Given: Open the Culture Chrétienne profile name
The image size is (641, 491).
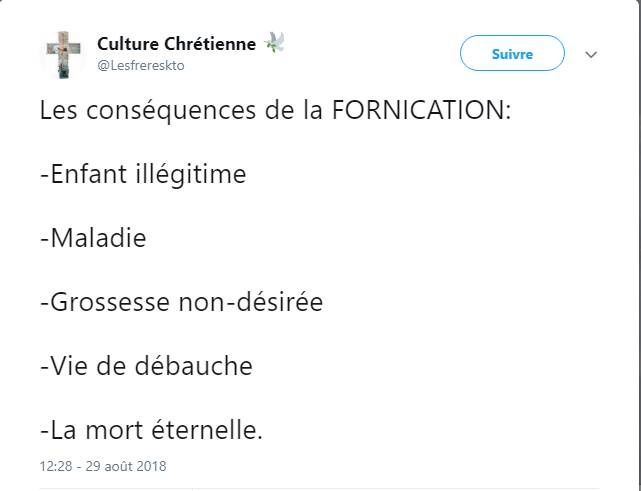Looking at the screenshot, I should (177, 44).
